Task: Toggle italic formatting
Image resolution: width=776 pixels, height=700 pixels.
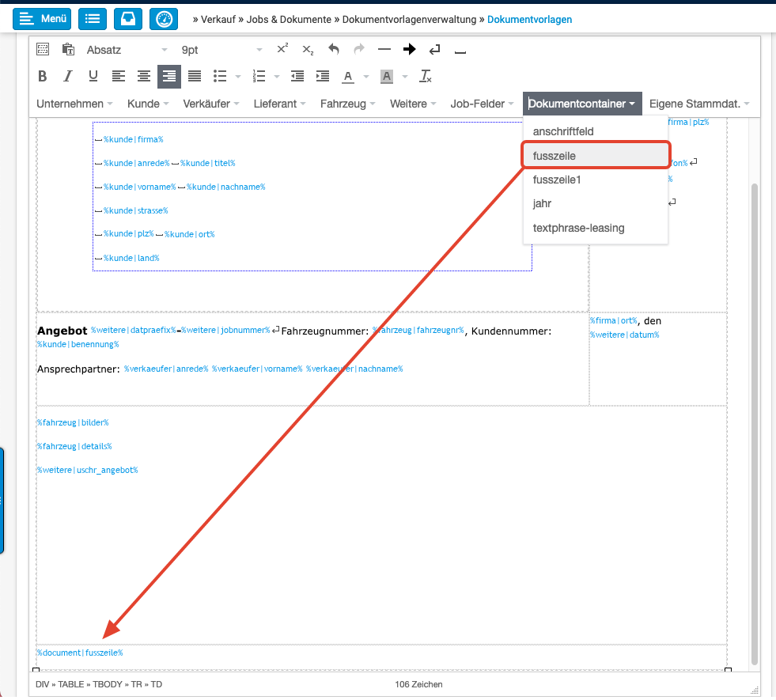Action: coord(68,77)
